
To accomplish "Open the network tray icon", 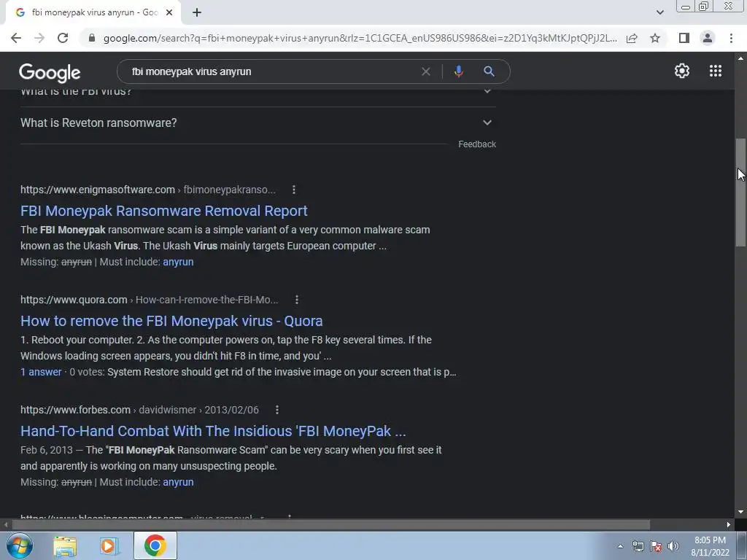I will tap(638, 547).
